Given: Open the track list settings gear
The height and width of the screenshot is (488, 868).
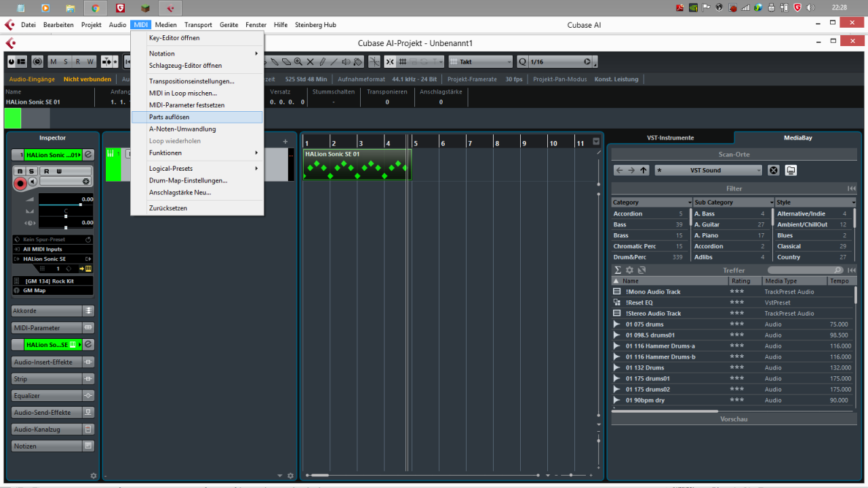Looking at the screenshot, I should (x=290, y=476).
